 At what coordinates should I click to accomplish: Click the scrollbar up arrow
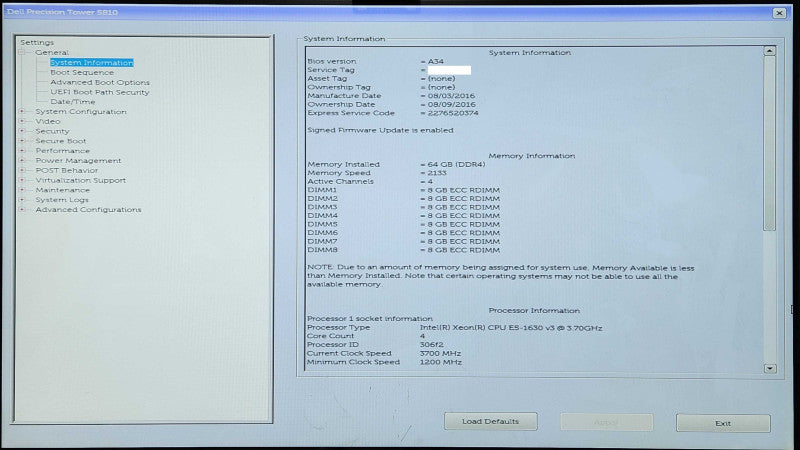click(769, 51)
